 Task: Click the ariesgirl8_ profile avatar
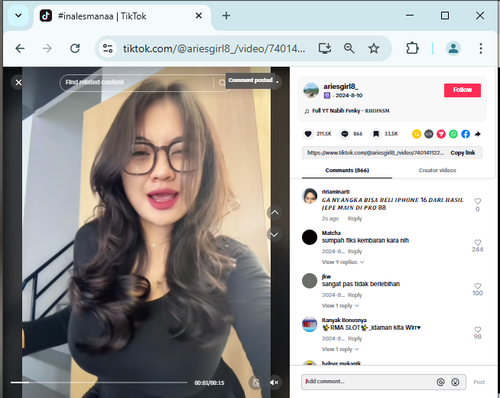(311, 90)
